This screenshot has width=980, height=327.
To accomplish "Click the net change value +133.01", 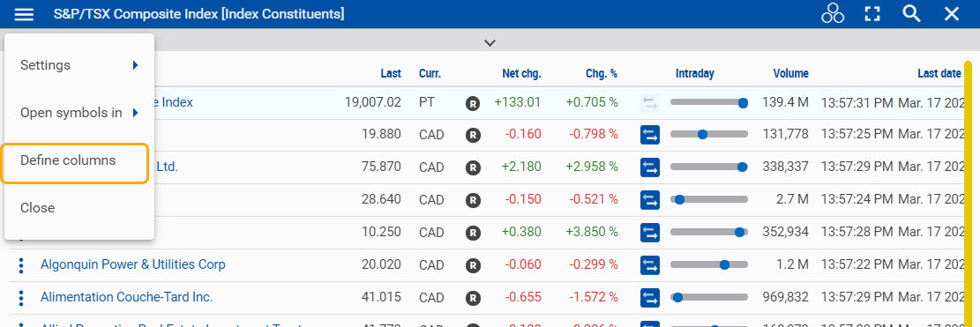I will click(x=518, y=102).
